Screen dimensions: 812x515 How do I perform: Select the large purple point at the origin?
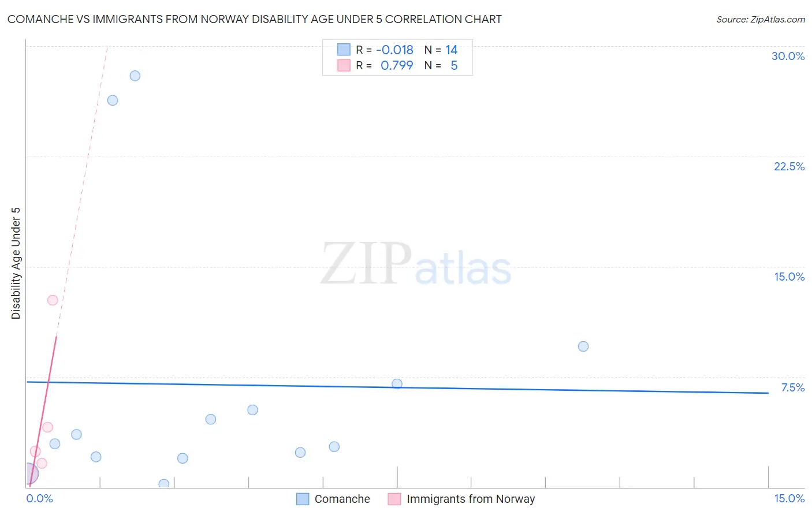pos(28,474)
